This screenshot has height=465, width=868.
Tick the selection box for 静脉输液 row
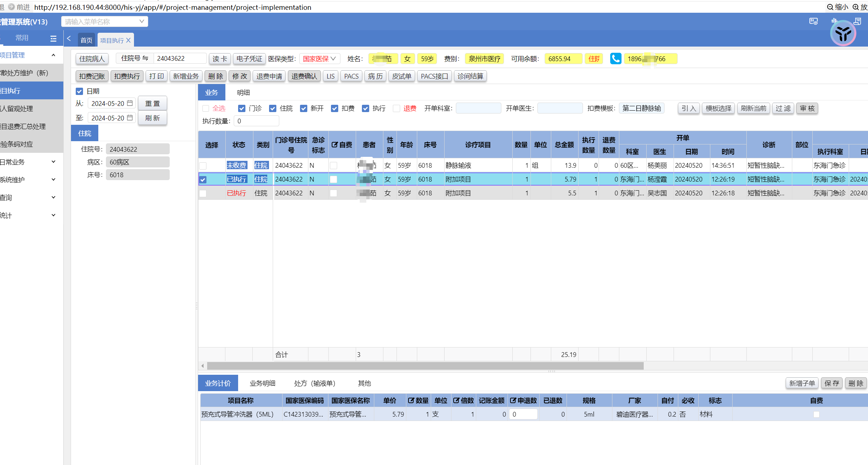[203, 166]
